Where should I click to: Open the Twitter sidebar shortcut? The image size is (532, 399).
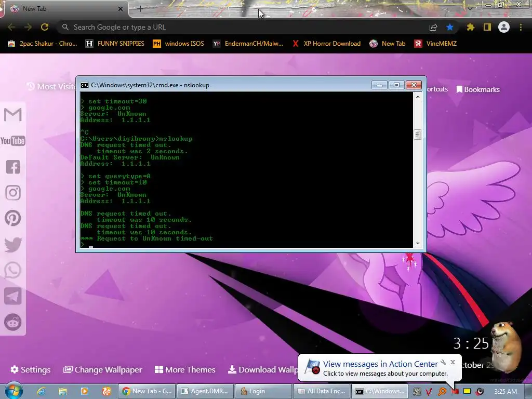click(13, 245)
